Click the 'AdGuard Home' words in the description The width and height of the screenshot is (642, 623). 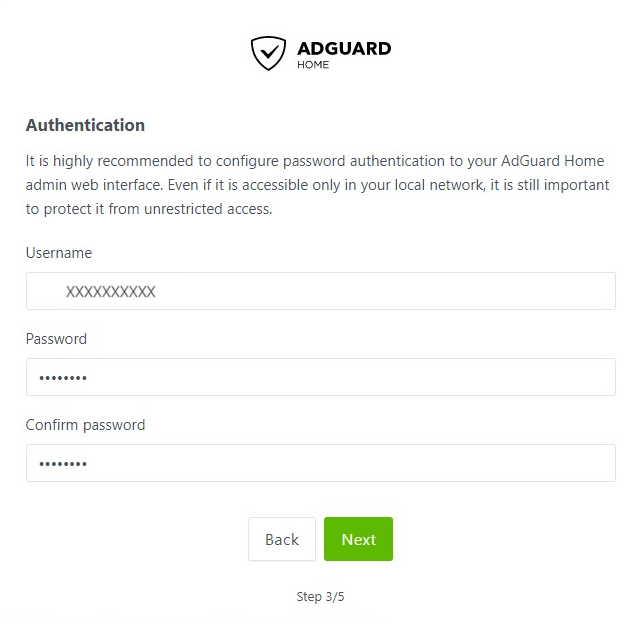[x=552, y=160]
